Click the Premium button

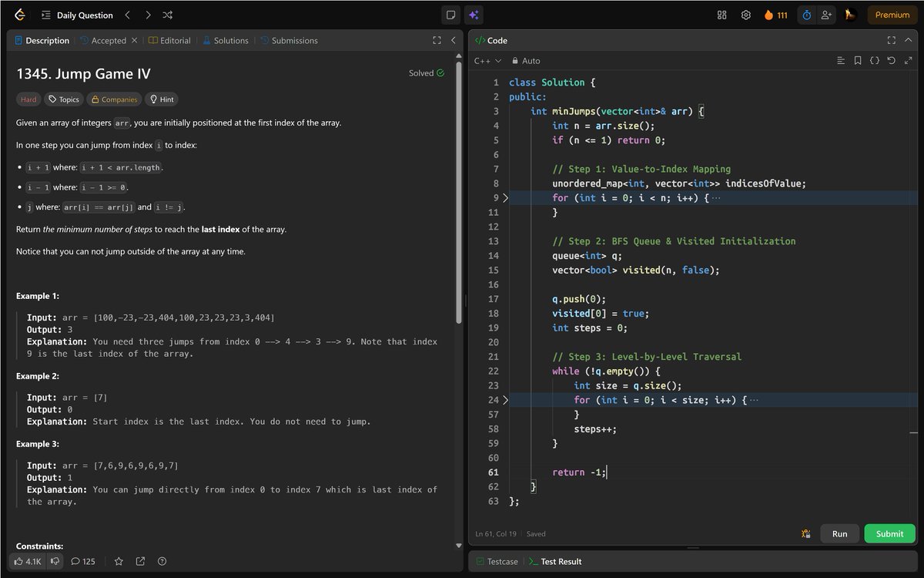click(892, 15)
